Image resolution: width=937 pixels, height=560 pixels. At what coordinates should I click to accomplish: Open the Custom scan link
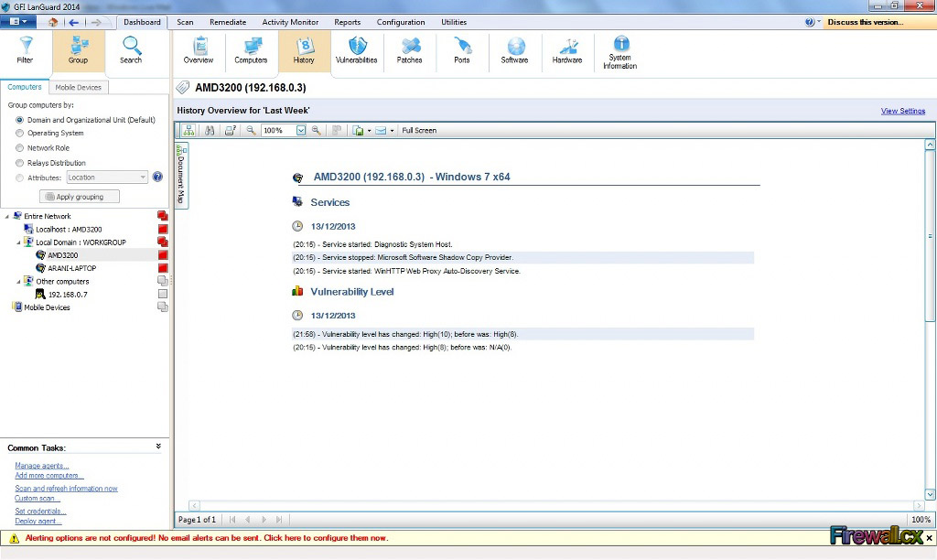[37, 499]
